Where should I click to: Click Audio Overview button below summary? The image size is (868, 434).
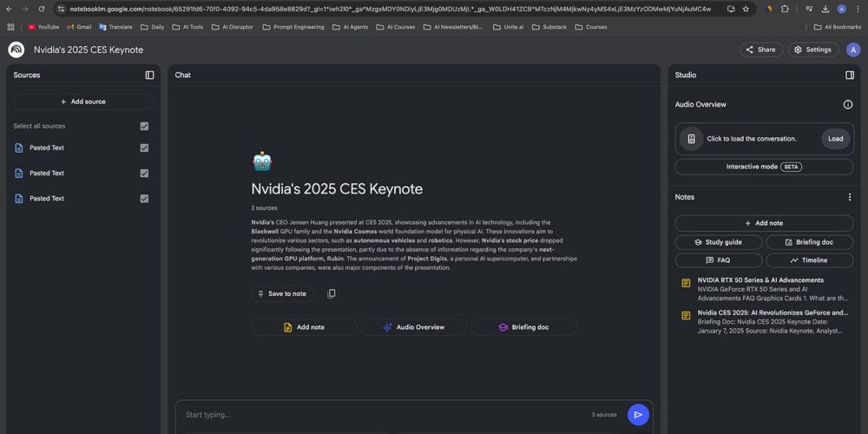coord(414,327)
